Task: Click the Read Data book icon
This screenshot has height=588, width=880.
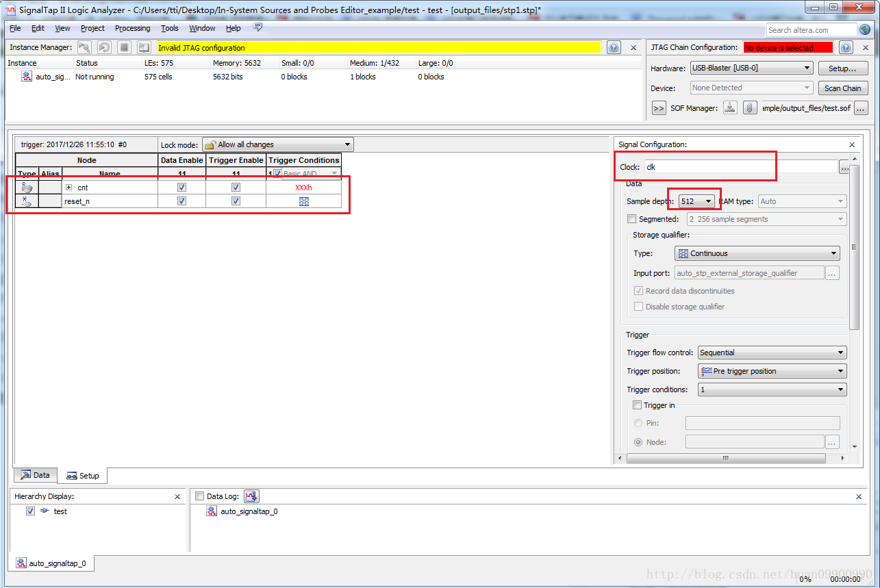Action: pyautogui.click(x=144, y=47)
